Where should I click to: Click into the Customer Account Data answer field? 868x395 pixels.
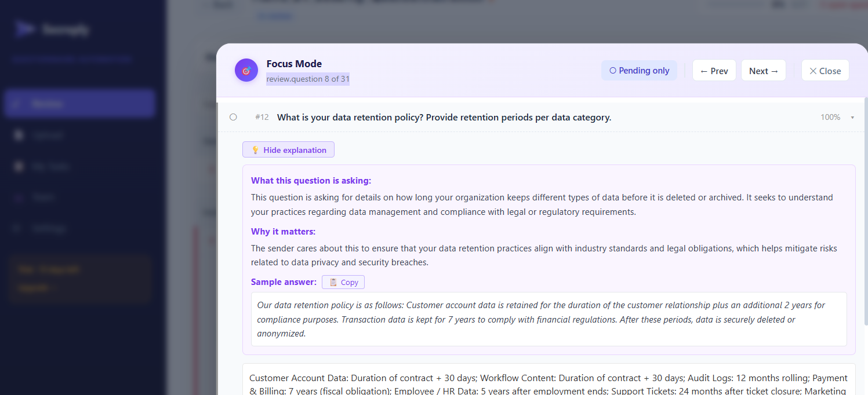coord(549,380)
